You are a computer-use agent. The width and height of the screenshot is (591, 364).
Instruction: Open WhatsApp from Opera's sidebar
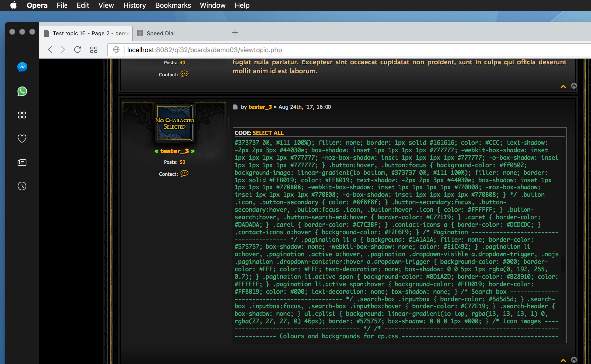click(22, 91)
